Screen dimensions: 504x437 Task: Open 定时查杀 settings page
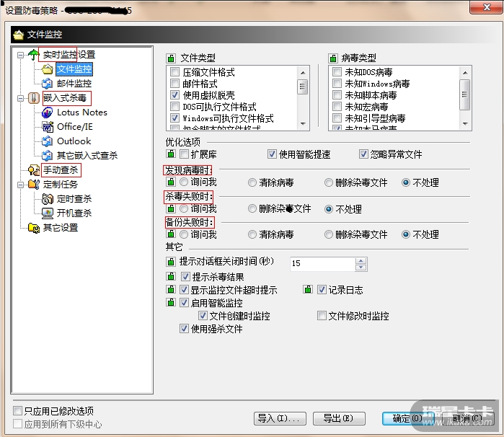point(74,199)
